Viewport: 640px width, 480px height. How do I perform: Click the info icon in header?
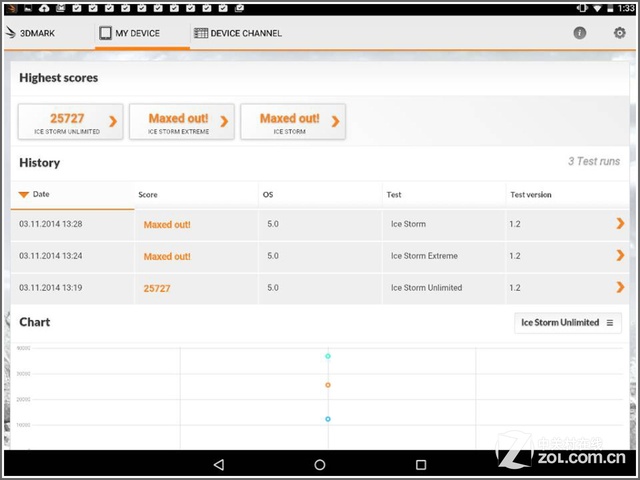580,33
